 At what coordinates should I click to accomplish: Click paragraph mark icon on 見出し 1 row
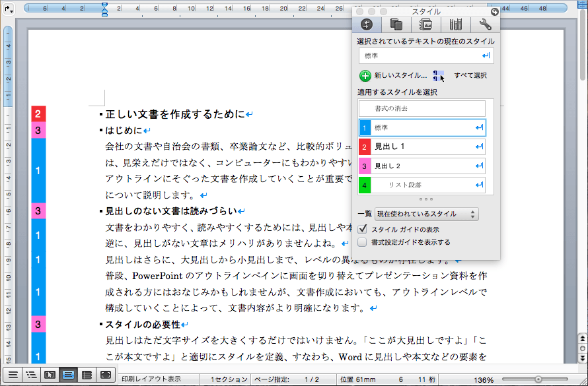479,146
